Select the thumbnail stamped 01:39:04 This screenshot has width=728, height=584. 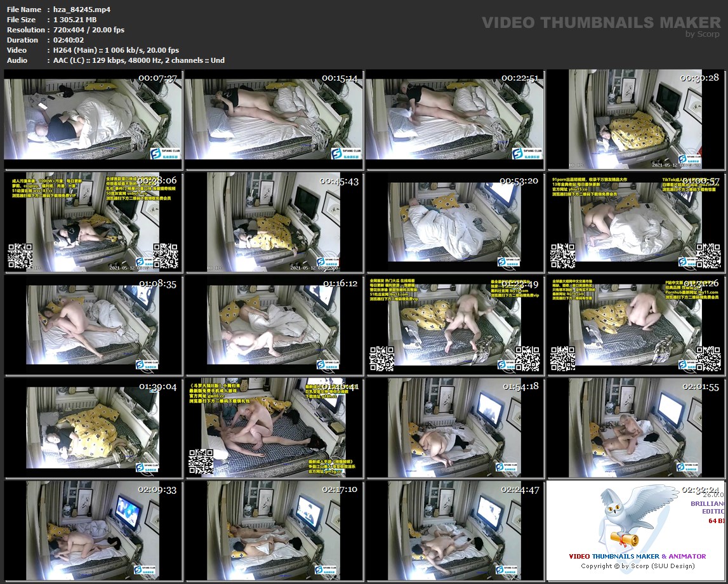[x=93, y=428]
